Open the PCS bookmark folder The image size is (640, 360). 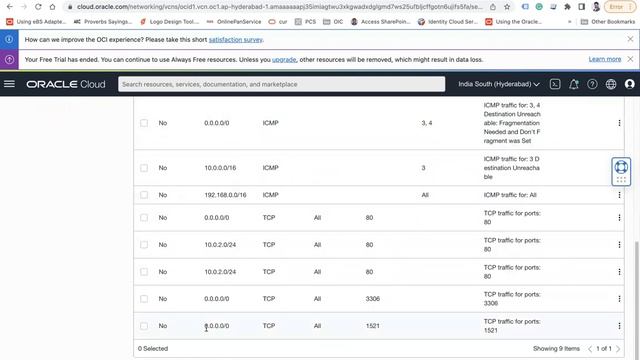coord(305,22)
